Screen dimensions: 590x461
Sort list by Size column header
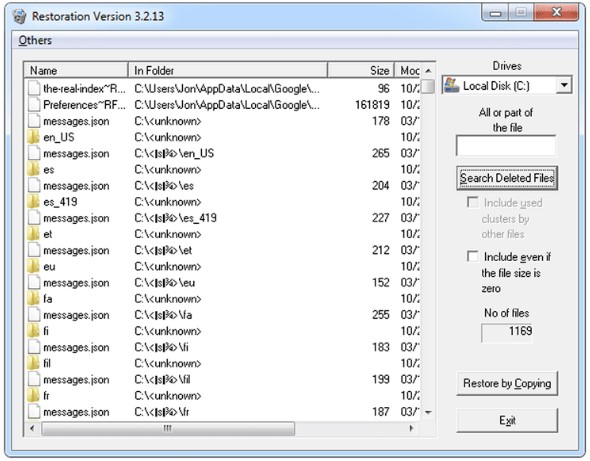click(x=361, y=70)
